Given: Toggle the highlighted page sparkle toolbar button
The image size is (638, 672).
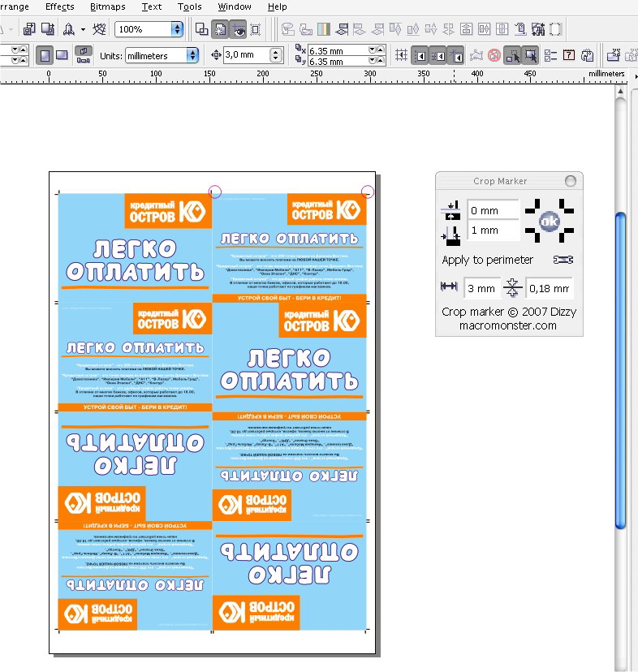Looking at the screenshot, I should click(220, 29).
